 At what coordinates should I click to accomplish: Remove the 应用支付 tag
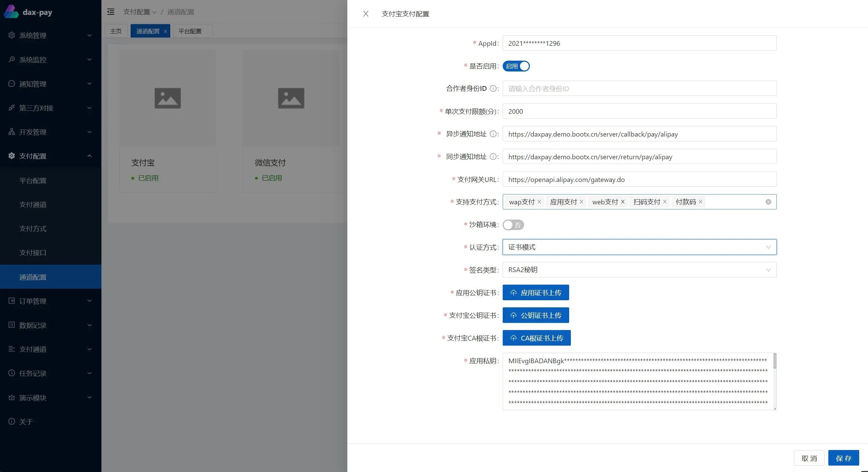tap(581, 202)
